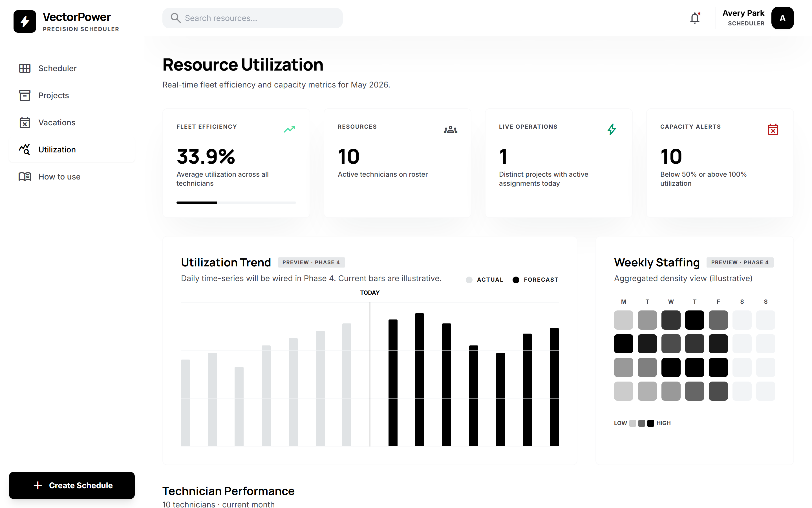Click the TODAY marker on the trend chart

(x=370, y=293)
